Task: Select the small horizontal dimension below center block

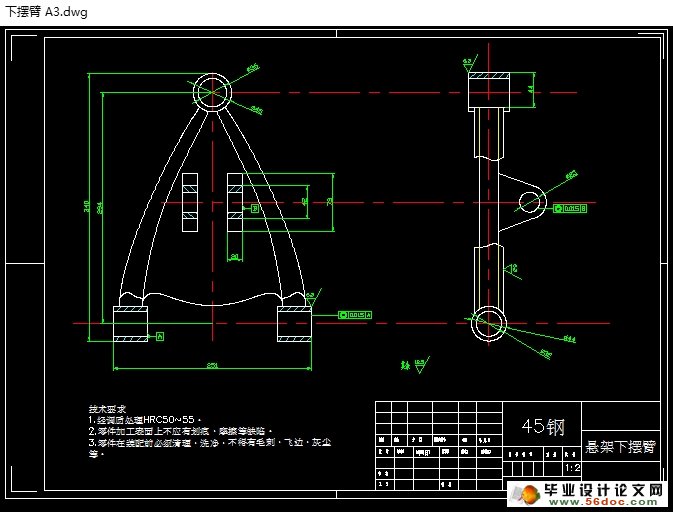Action: [x=234, y=257]
